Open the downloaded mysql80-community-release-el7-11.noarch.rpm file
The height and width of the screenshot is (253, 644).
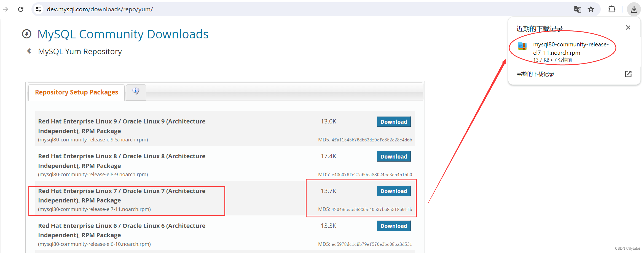point(570,48)
